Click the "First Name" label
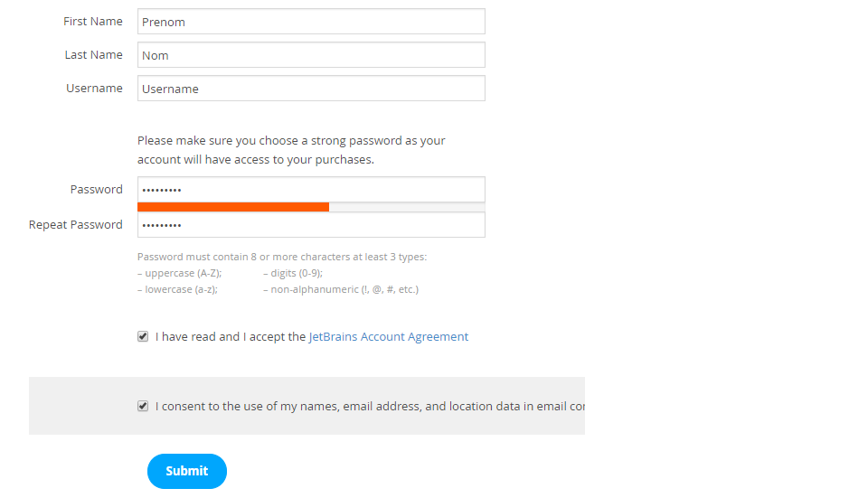 click(x=93, y=22)
